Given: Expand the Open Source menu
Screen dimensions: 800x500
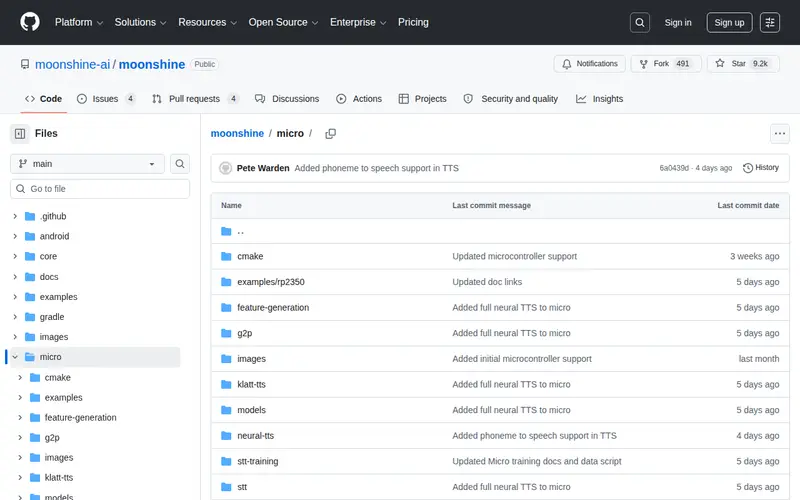Looking at the screenshot, I should coord(283,22).
